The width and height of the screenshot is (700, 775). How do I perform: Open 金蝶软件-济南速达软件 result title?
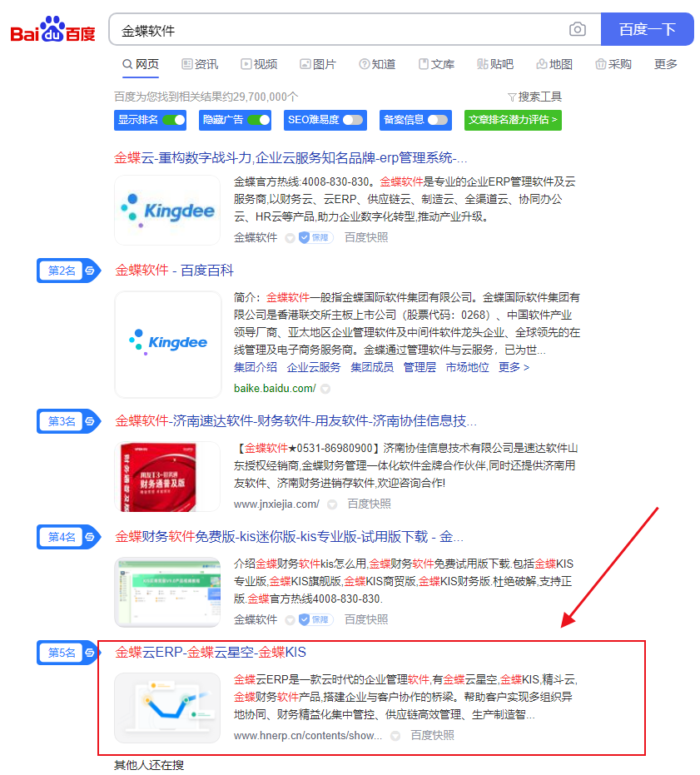pos(295,421)
